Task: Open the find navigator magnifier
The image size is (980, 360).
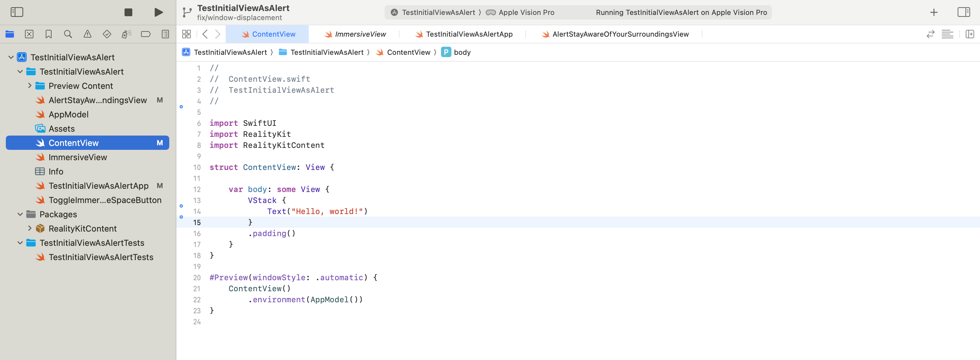Action: pos(68,34)
